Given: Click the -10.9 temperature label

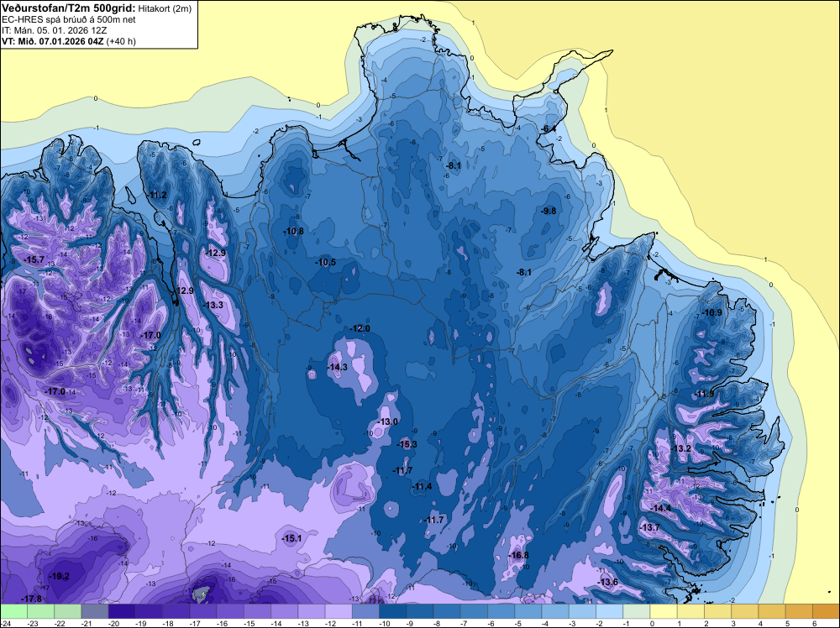Looking at the screenshot, I should (x=712, y=312).
